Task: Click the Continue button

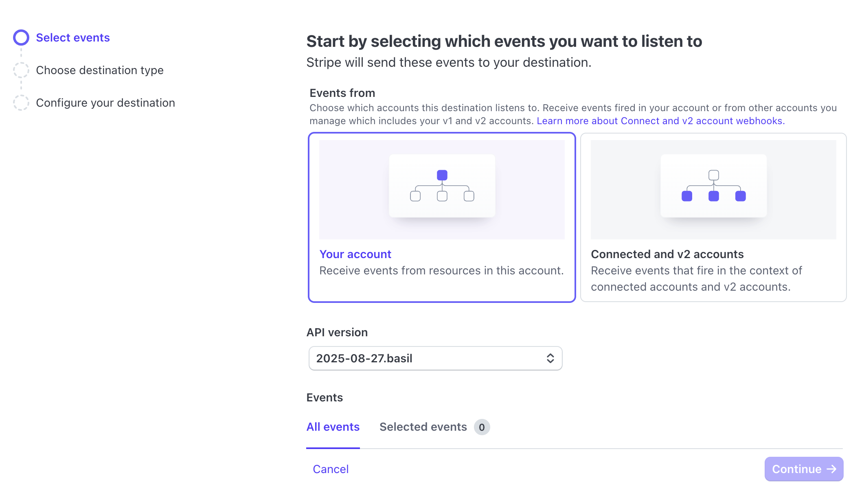Action: coord(804,469)
